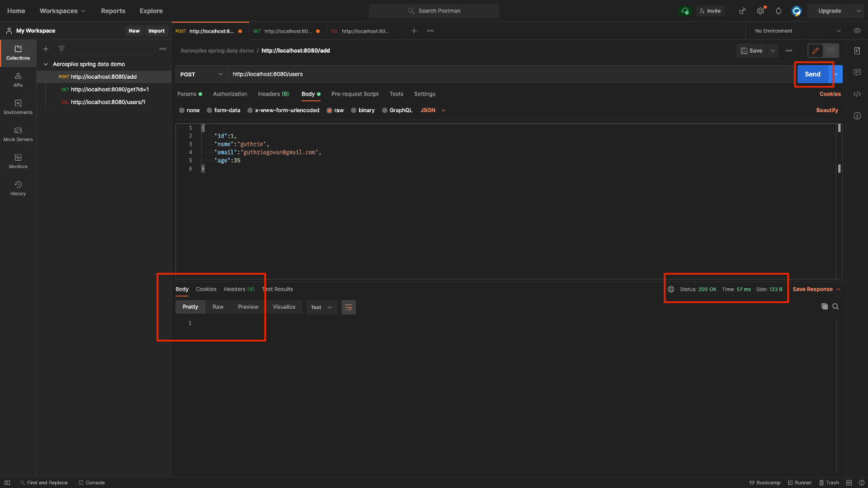Screen dimensions: 868x488
Task: Open the Monitors sidebar panel
Action: (x=18, y=161)
